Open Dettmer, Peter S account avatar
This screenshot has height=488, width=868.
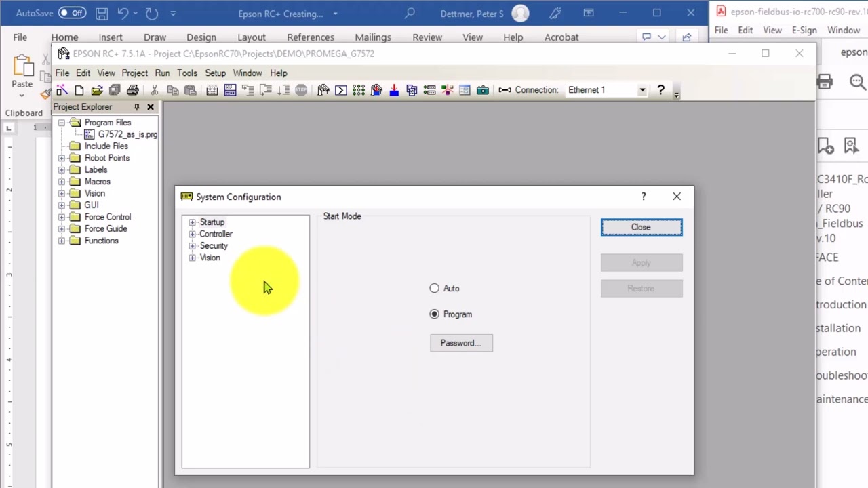521,13
